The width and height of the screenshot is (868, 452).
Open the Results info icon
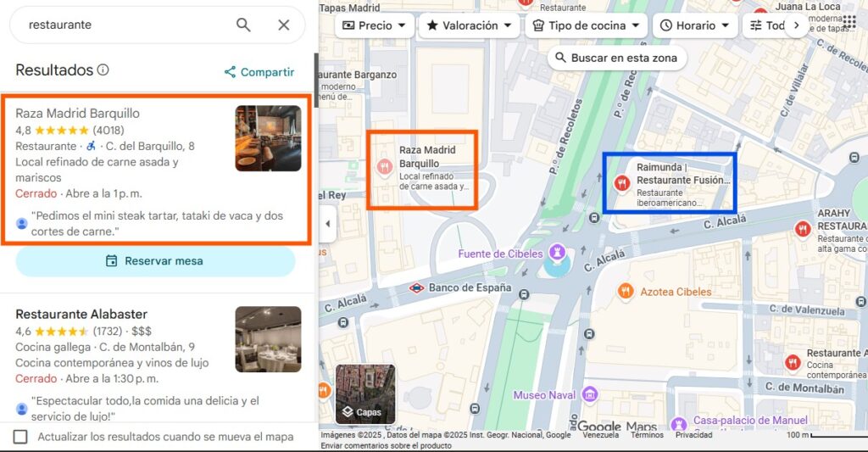coord(103,70)
